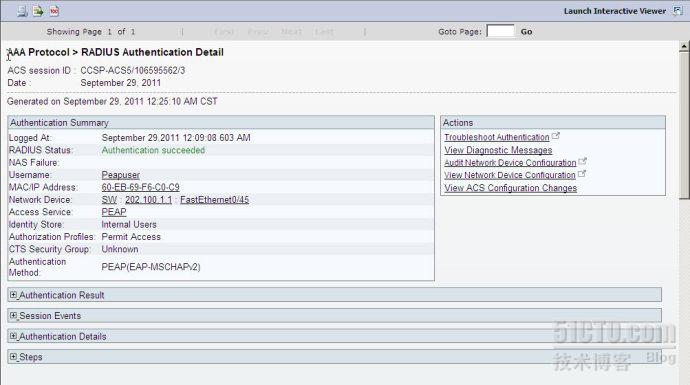Click the disabled Prev page button

pos(258,32)
